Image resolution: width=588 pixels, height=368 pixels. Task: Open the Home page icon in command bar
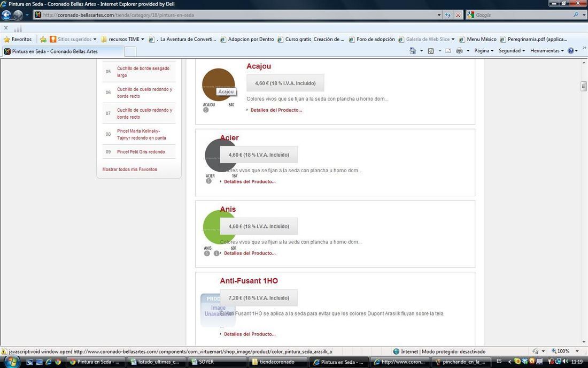[x=413, y=51]
